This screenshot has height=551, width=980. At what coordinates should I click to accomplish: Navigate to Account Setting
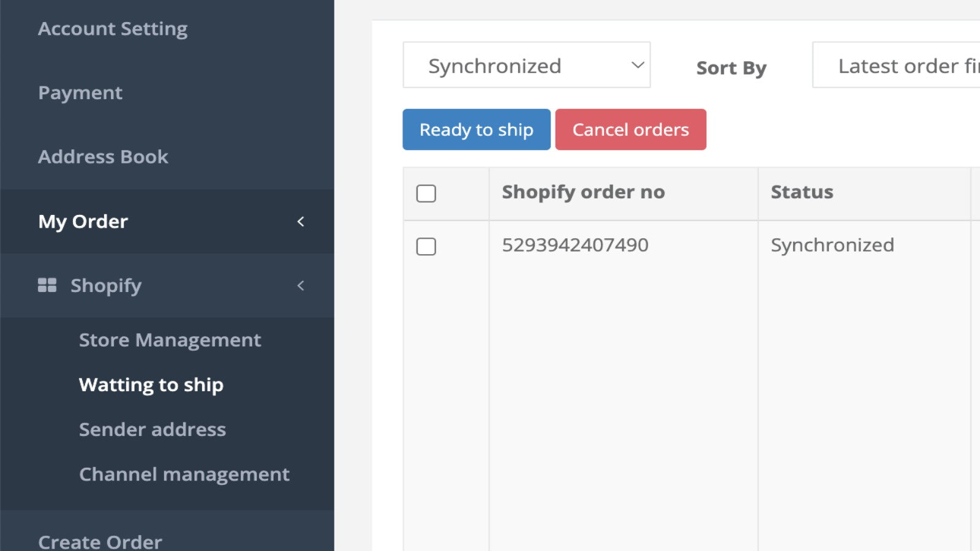(112, 28)
